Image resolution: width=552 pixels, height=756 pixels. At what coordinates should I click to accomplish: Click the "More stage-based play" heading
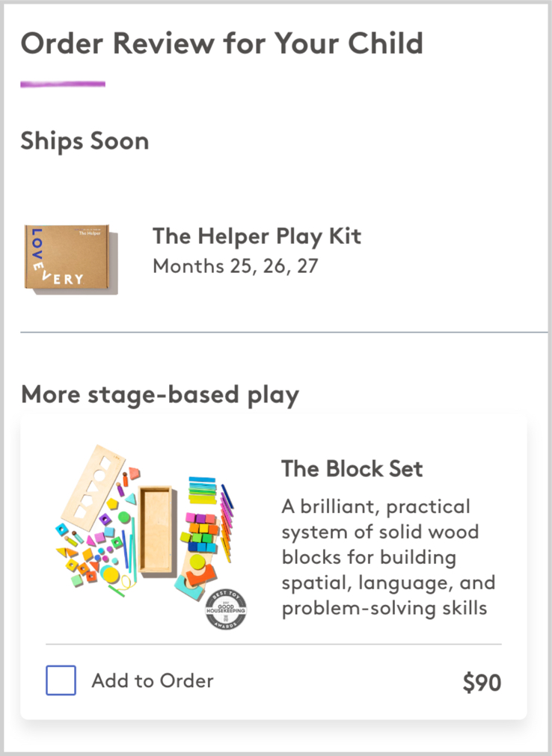[x=159, y=394]
